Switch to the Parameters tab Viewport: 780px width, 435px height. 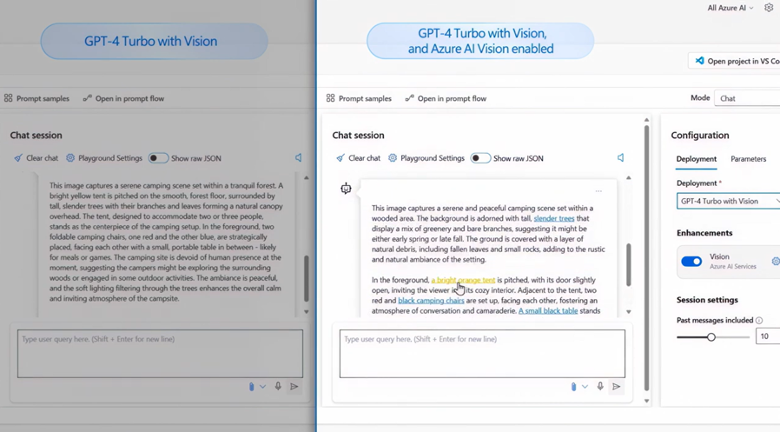(748, 159)
